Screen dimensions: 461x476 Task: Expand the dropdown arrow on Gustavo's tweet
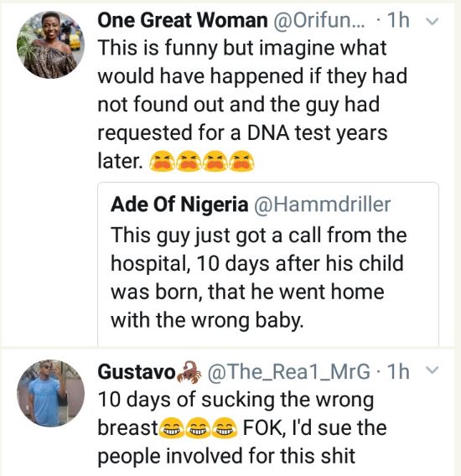433,370
